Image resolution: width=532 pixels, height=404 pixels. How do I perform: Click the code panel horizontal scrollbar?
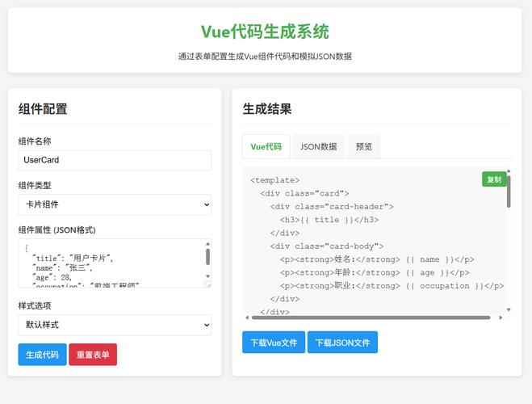click(371, 318)
